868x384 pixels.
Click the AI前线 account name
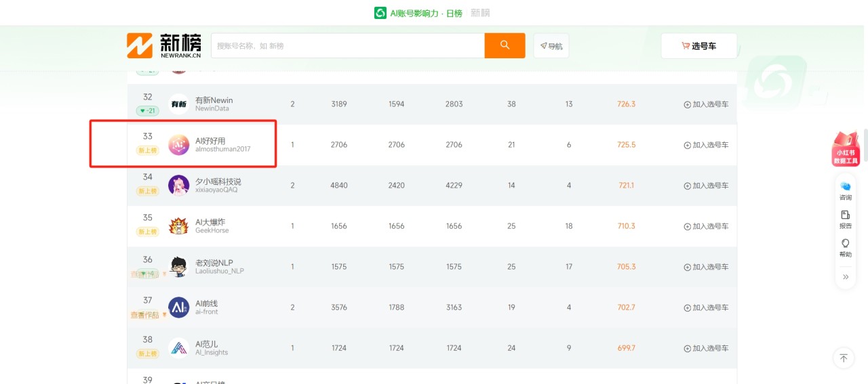click(x=207, y=303)
